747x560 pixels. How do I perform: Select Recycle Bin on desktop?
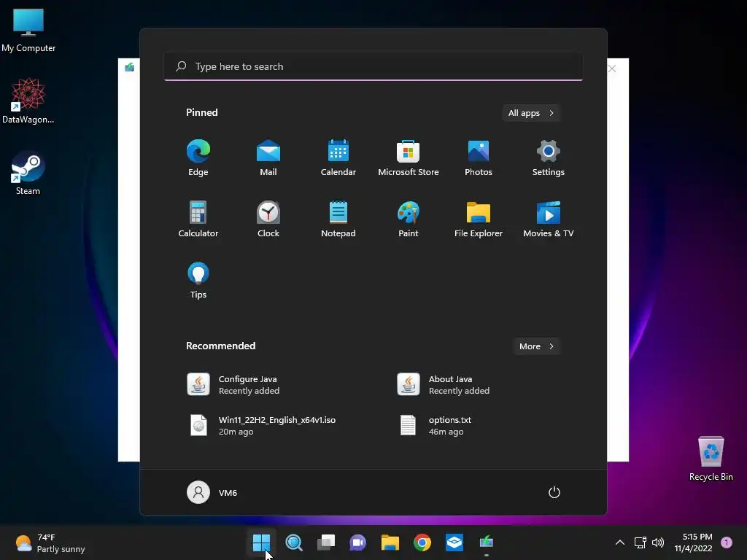[x=711, y=459]
